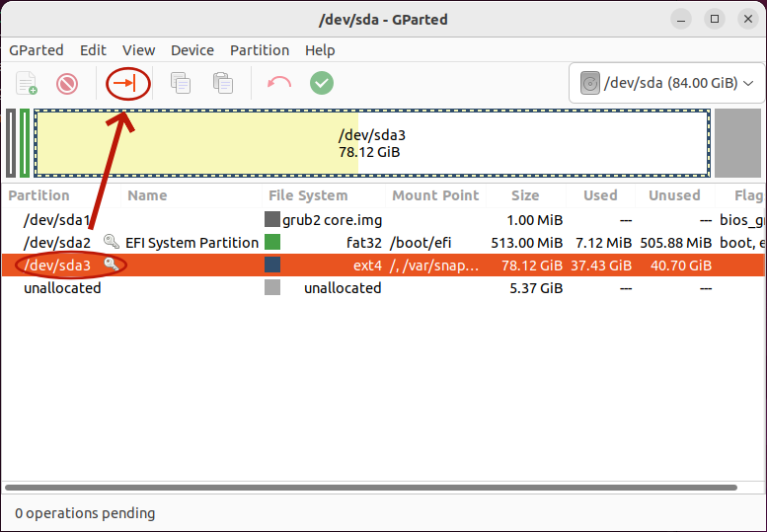Select the gray sda1 sliver in disk map
The image size is (767, 532).
tap(11, 143)
